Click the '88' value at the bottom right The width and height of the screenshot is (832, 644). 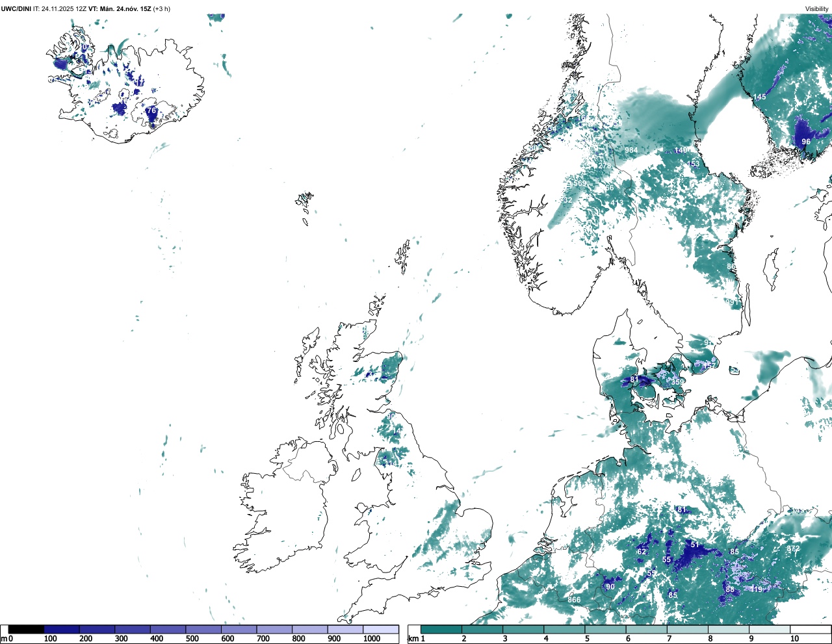coord(730,589)
